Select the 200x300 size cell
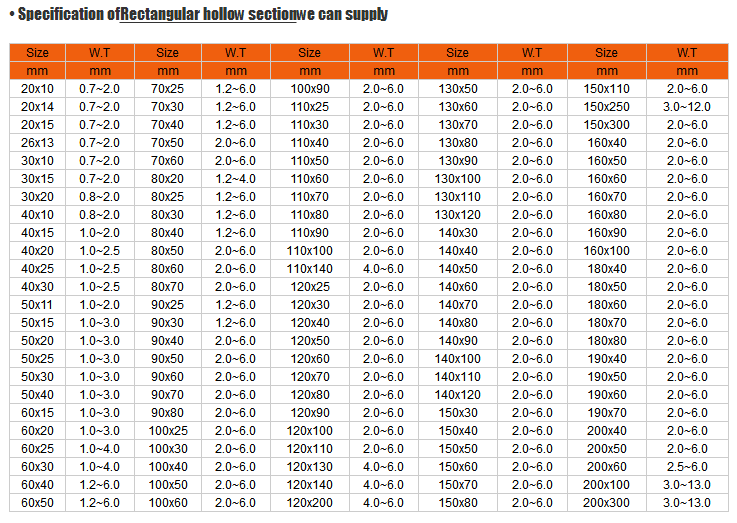Screen dimensions: 737x523 point(606,503)
